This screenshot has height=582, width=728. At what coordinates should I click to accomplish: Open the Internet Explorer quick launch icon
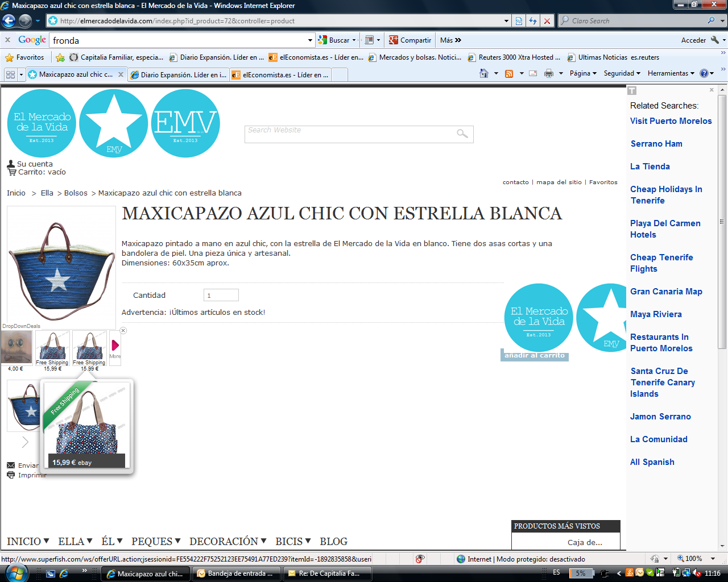point(64,573)
